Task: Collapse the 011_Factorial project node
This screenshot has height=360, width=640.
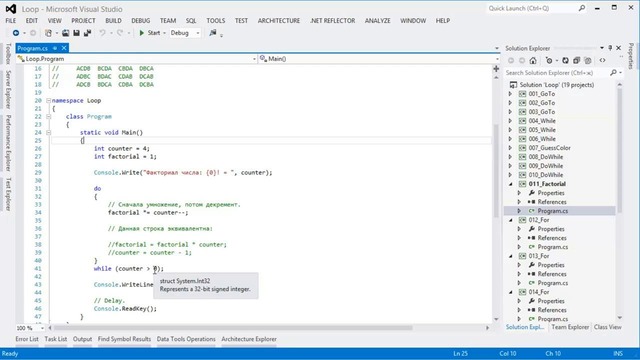Action: (x=510, y=184)
